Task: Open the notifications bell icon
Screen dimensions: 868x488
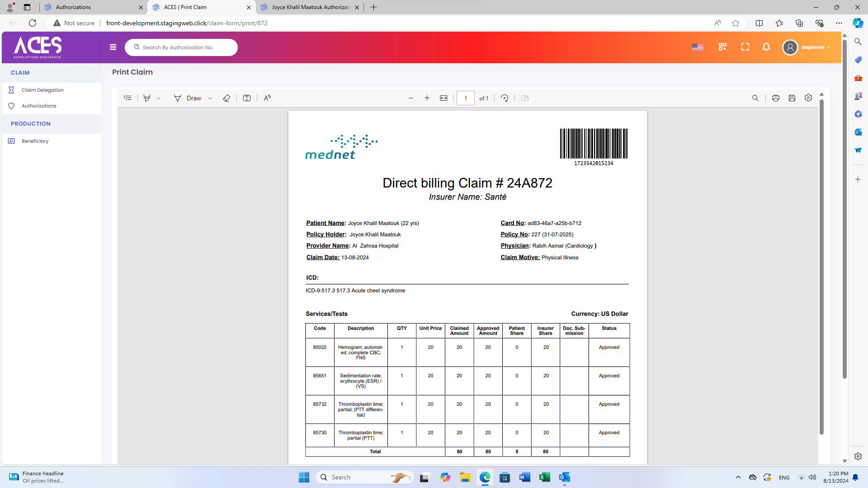Action: tap(766, 47)
